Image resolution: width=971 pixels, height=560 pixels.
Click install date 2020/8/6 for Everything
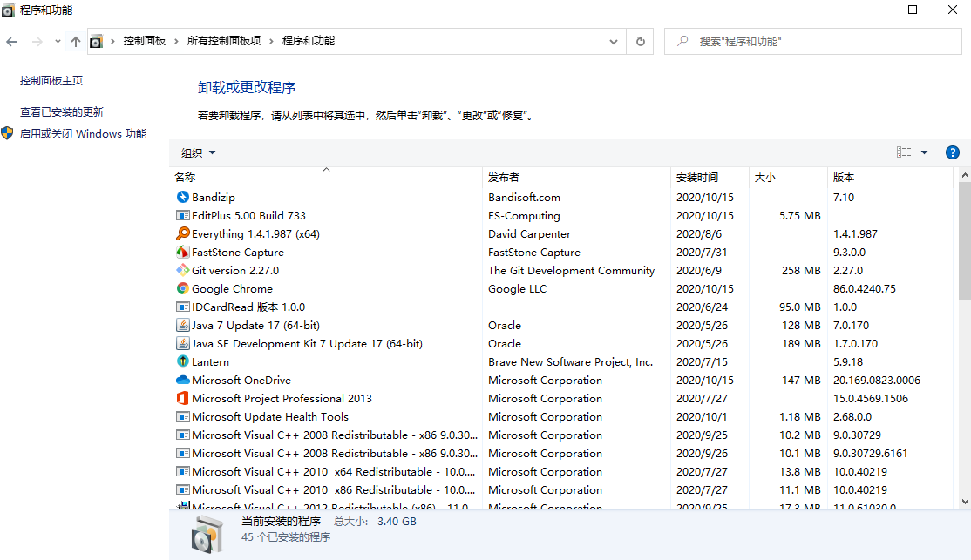[x=698, y=234]
